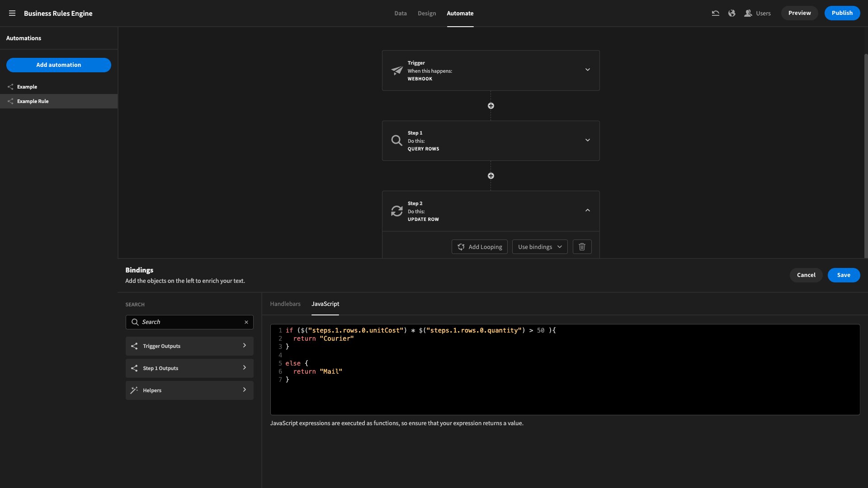Switch to the Data tab
The width and height of the screenshot is (868, 488).
[400, 13]
